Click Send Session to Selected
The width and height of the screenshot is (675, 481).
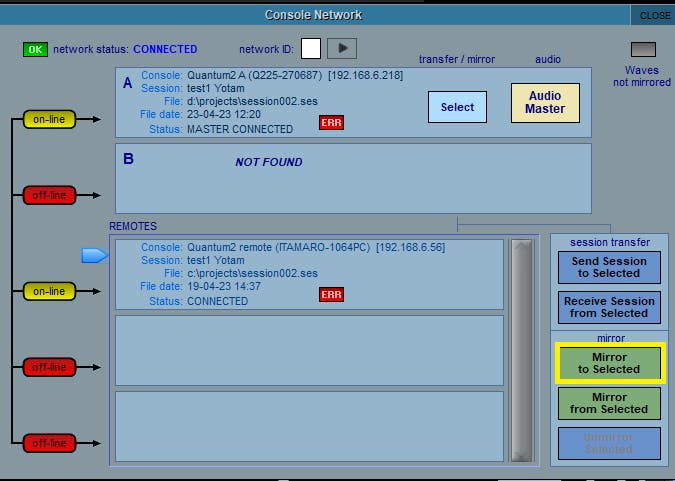pyautogui.click(x=609, y=267)
